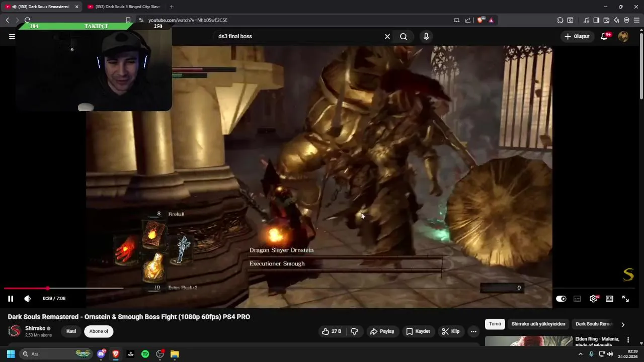Open Discord from the taskbar
The image size is (644, 362).
tap(101, 354)
